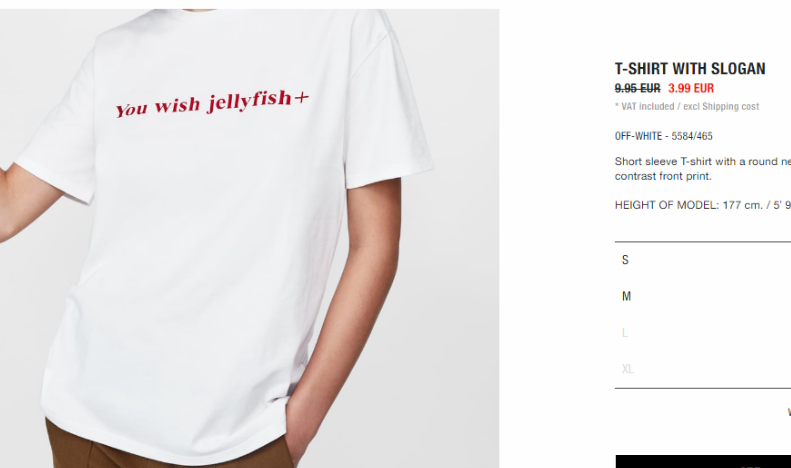
Task: Open the large T-shirt product photo
Action: 249,238
